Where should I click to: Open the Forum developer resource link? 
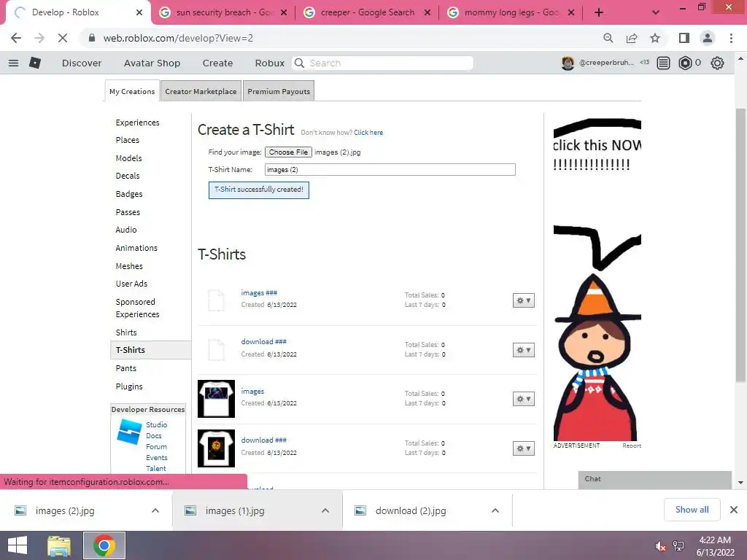(156, 447)
